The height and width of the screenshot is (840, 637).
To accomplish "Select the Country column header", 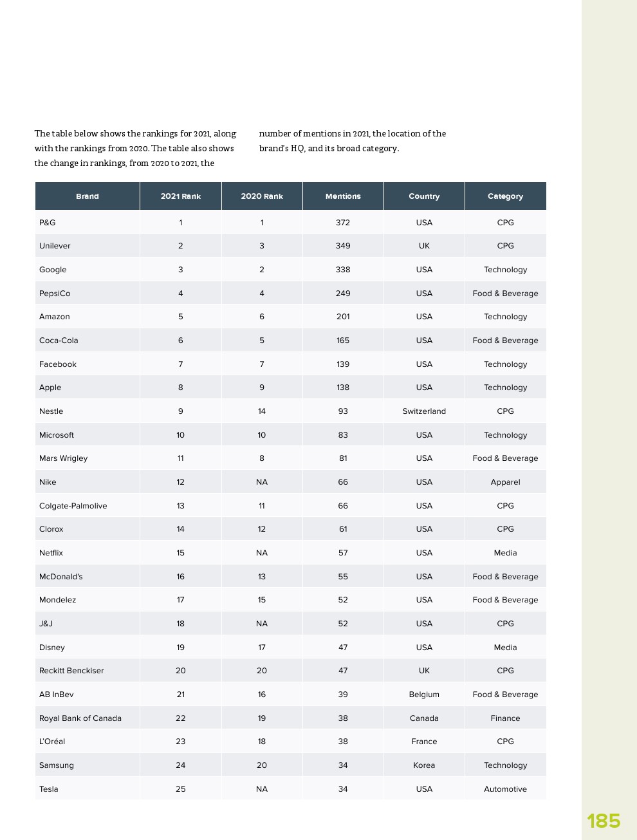I will click(424, 196).
